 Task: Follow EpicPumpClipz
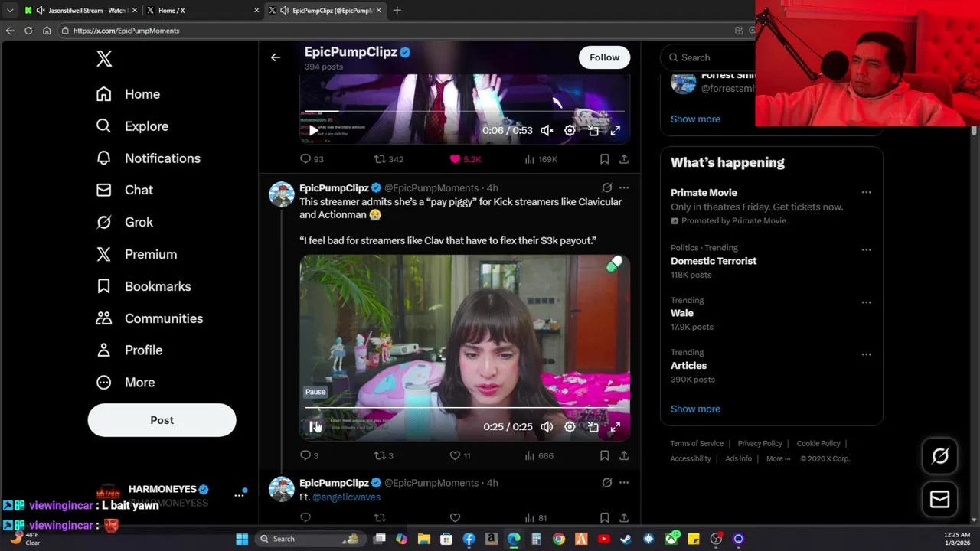pos(604,57)
